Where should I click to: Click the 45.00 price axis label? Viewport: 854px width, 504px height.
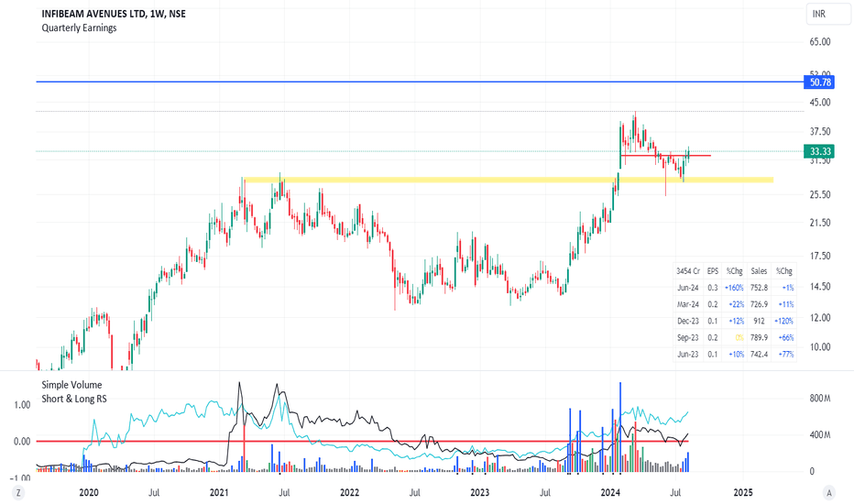coord(820,103)
